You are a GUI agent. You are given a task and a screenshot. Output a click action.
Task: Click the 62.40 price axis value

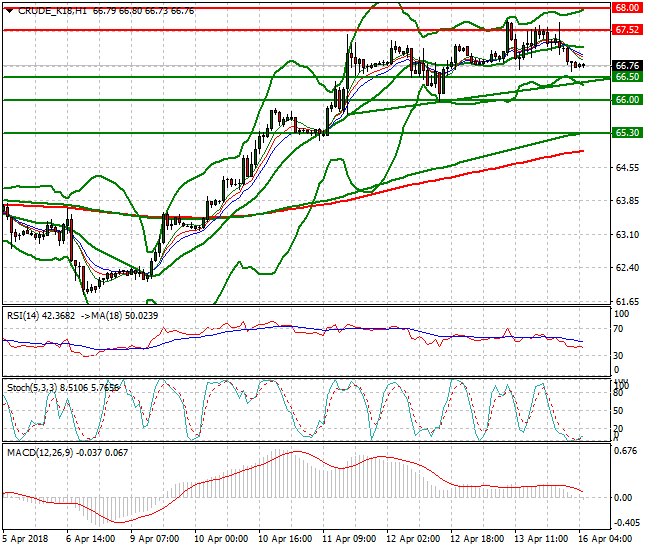click(x=627, y=268)
